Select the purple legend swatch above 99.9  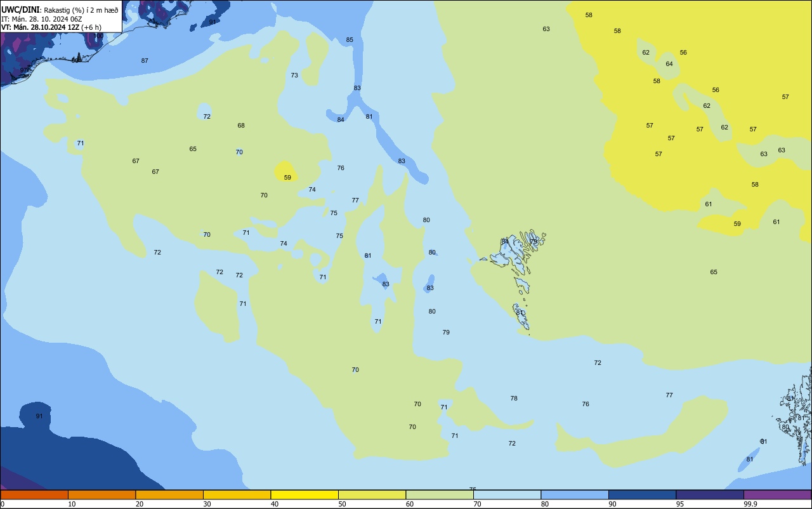pos(777,494)
